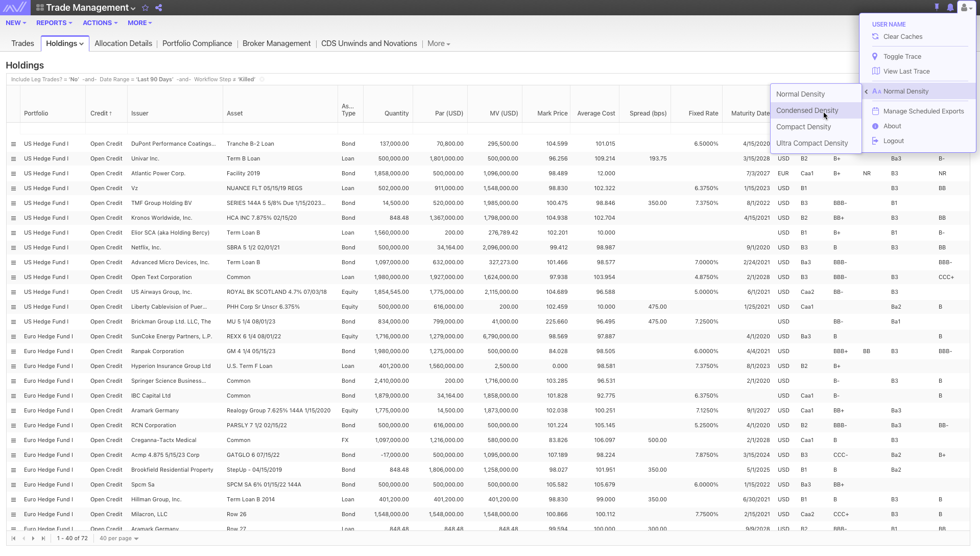
Task: Click the favorite star icon
Action: point(145,8)
